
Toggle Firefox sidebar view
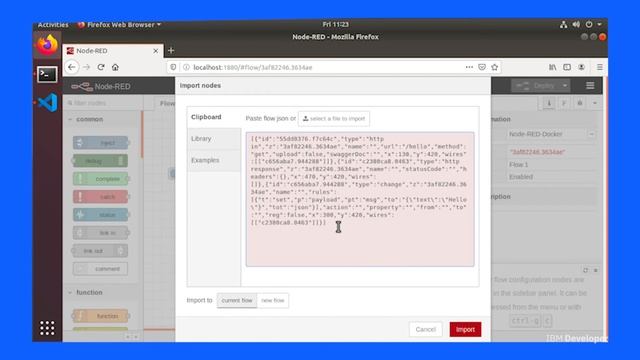(x=567, y=67)
